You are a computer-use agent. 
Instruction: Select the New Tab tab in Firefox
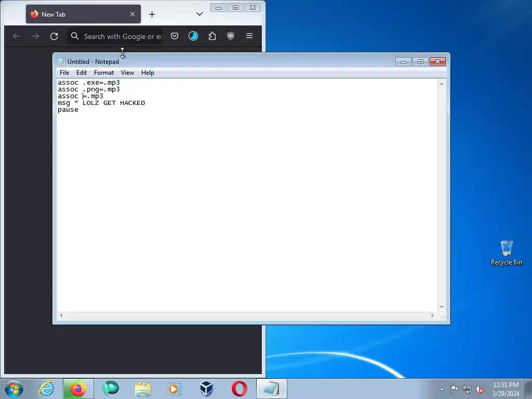(83, 14)
